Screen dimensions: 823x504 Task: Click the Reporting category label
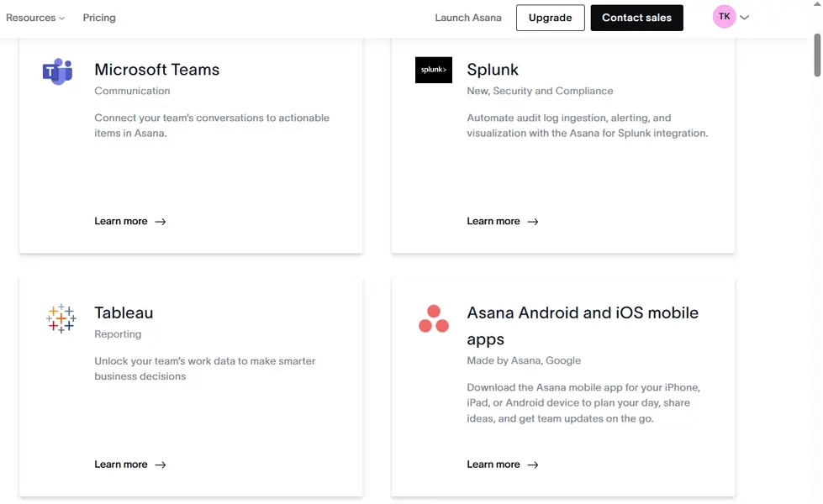[x=118, y=334]
